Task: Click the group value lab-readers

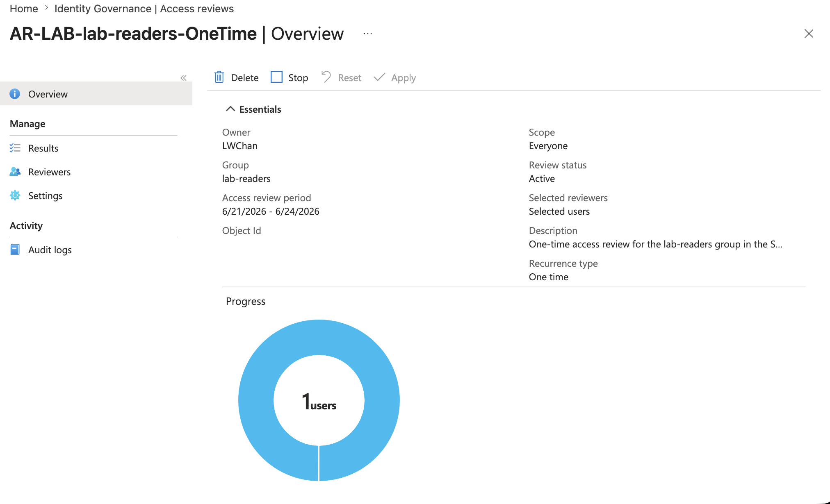Action: pos(246,179)
